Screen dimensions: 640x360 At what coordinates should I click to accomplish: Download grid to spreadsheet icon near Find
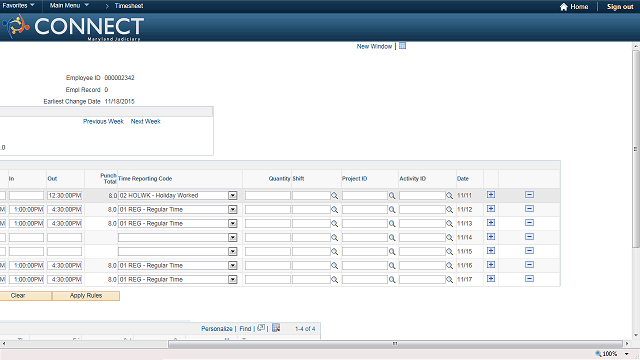(276, 328)
